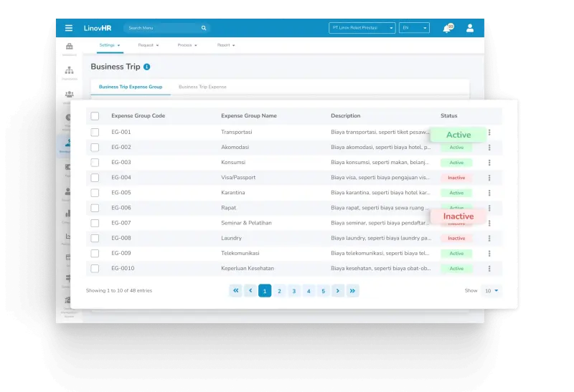Go to the last page of entries
The height and width of the screenshot is (392, 574).
[352, 290]
